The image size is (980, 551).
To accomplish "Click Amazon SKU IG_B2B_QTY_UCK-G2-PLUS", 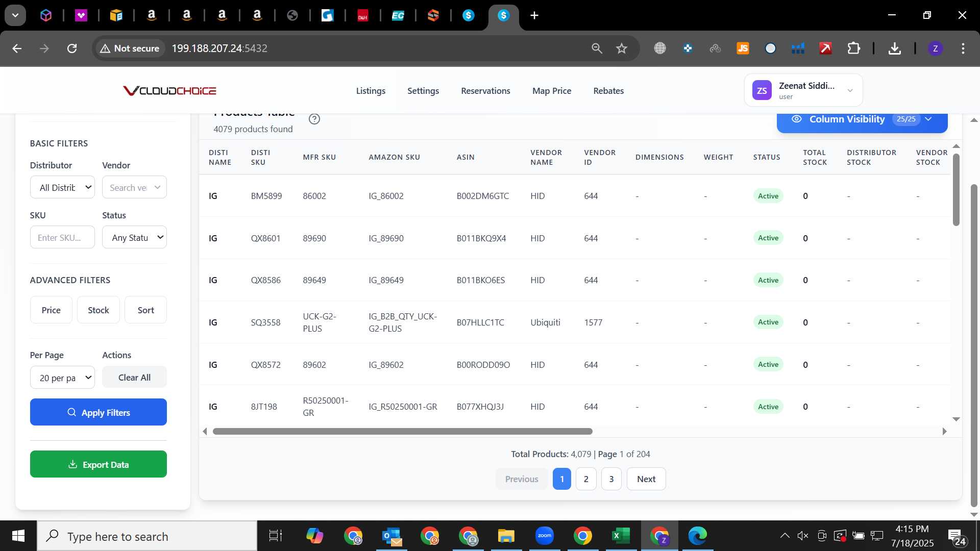I will coord(403,322).
